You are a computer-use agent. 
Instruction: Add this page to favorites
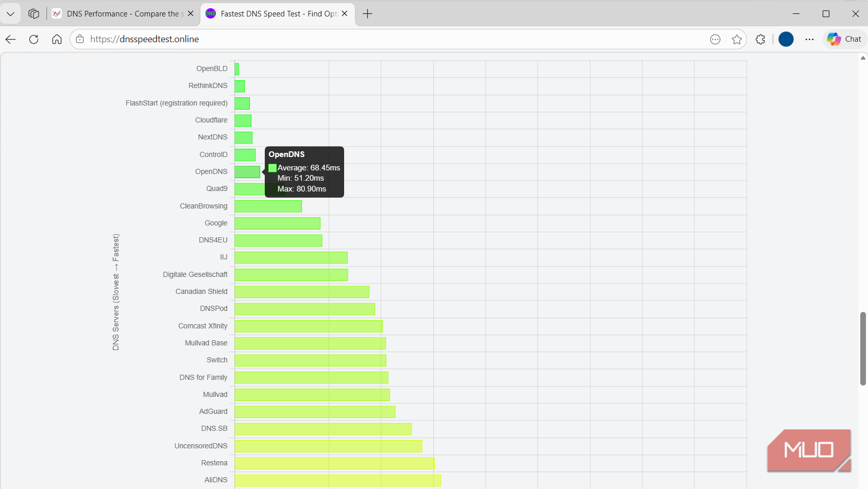point(737,39)
